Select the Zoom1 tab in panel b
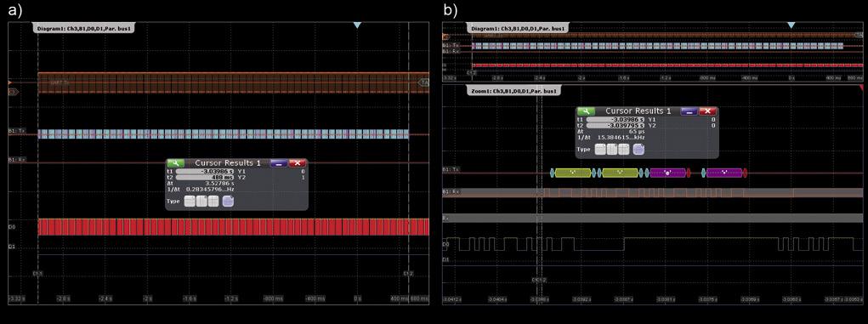 [x=513, y=89]
